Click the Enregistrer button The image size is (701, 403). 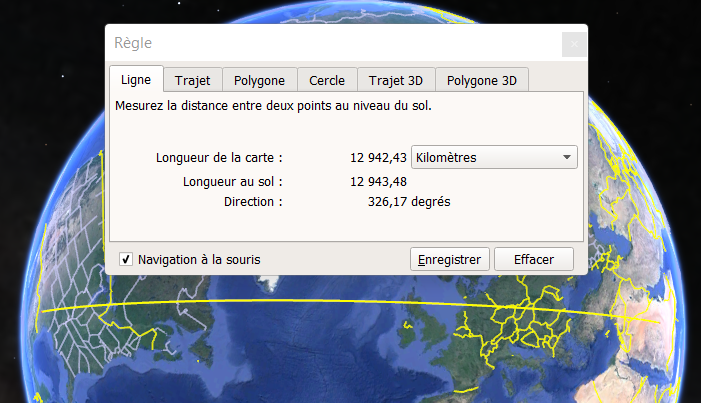pyautogui.click(x=450, y=259)
